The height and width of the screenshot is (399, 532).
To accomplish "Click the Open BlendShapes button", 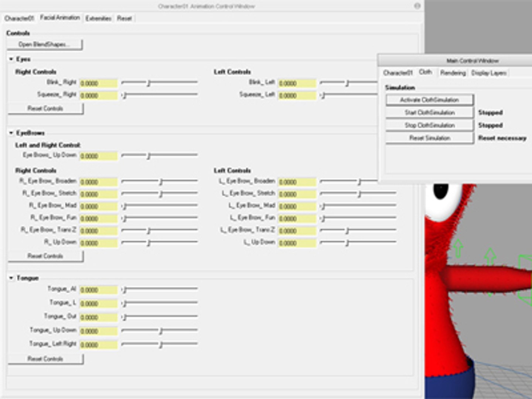I will [x=45, y=45].
